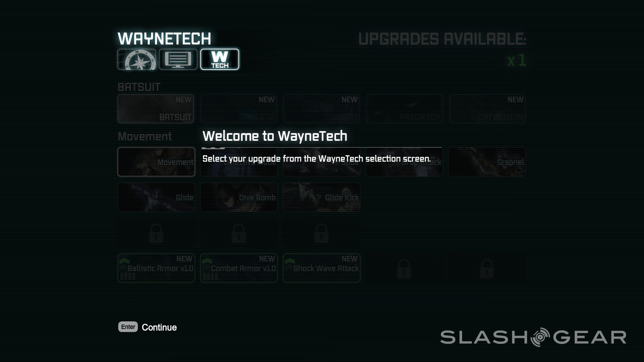
Task: Select the Movement upgrade thumbnail
Action: coord(156,162)
